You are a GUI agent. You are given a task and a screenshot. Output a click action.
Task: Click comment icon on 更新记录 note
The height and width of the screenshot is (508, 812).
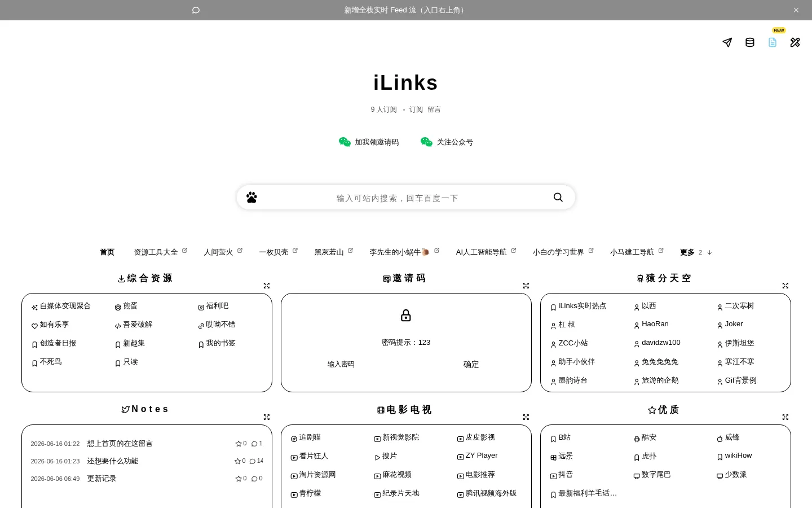(x=254, y=479)
